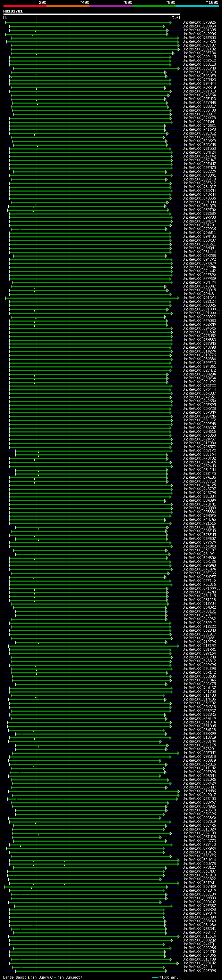This screenshot has width=222, height=980.
Task: Click hit label UniRef100_Q42651
Action: pyautogui.click(x=199, y=397)
